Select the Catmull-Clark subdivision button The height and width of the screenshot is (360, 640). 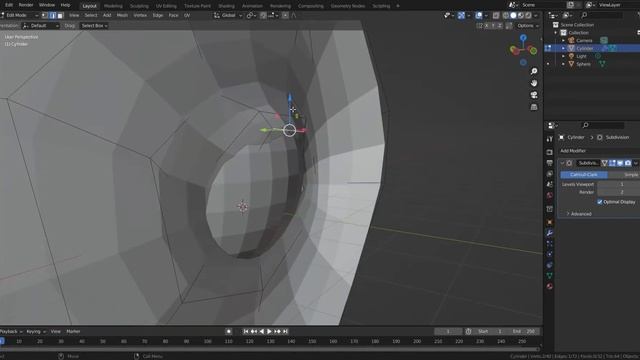point(584,175)
